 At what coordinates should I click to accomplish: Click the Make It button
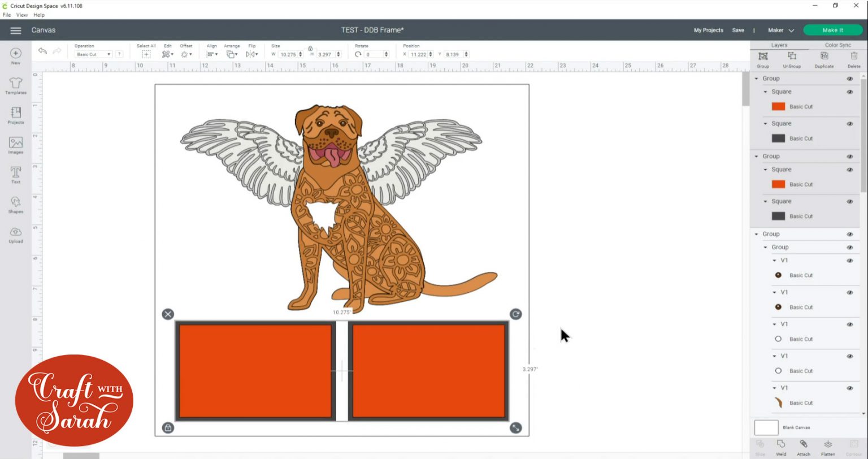[832, 31]
